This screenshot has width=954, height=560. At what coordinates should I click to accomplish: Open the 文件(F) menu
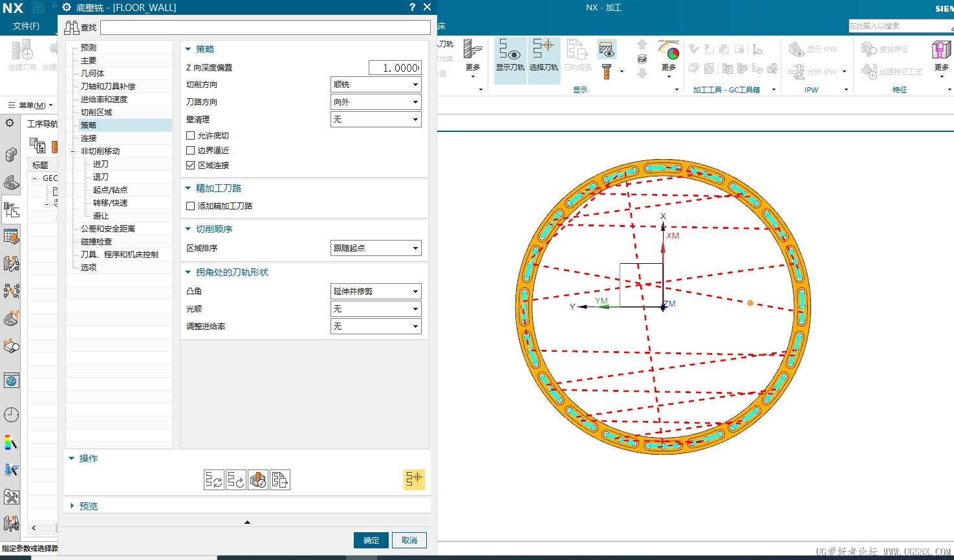tap(26, 26)
